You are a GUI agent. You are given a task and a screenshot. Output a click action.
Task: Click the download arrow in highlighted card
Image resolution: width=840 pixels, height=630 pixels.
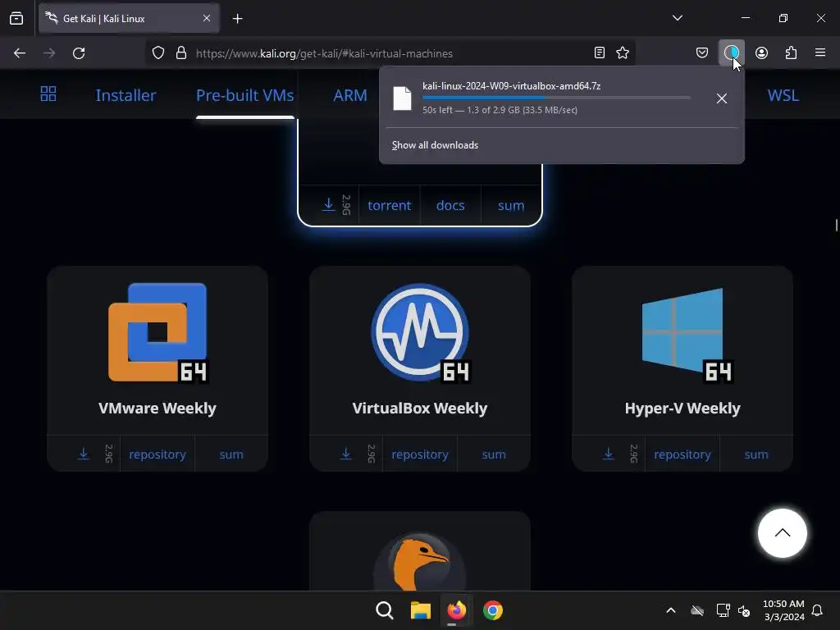click(328, 204)
